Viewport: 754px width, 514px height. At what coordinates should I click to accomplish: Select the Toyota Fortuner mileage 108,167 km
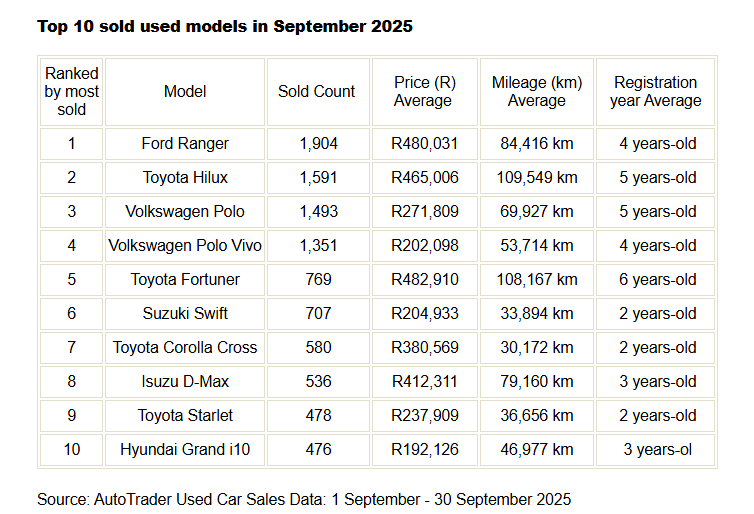coord(539,280)
